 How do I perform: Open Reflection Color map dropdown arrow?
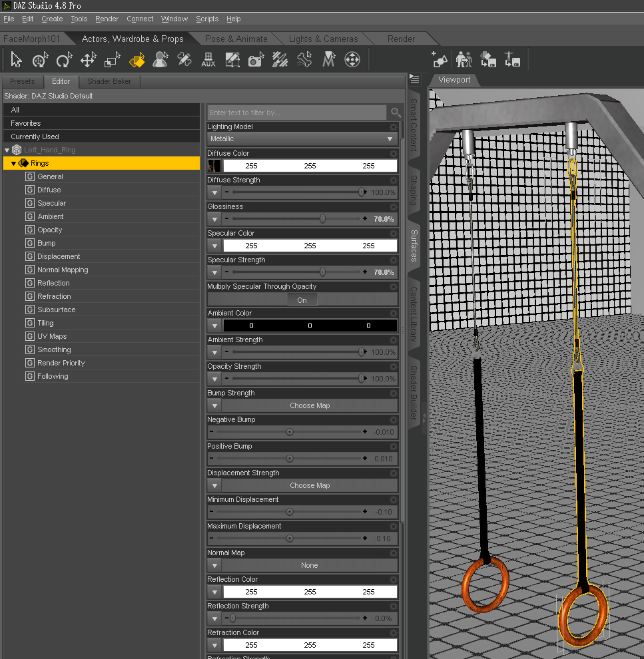pos(215,592)
